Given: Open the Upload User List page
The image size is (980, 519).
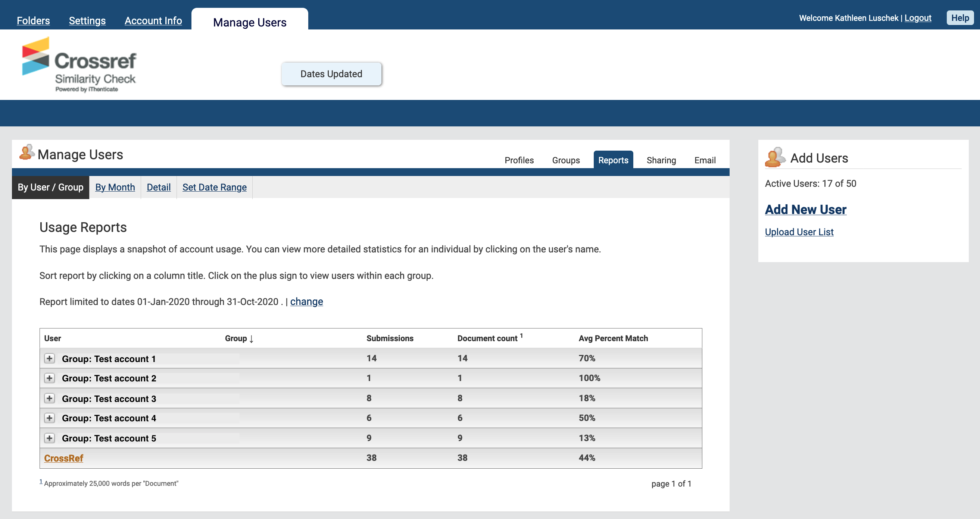Looking at the screenshot, I should pyautogui.click(x=799, y=232).
